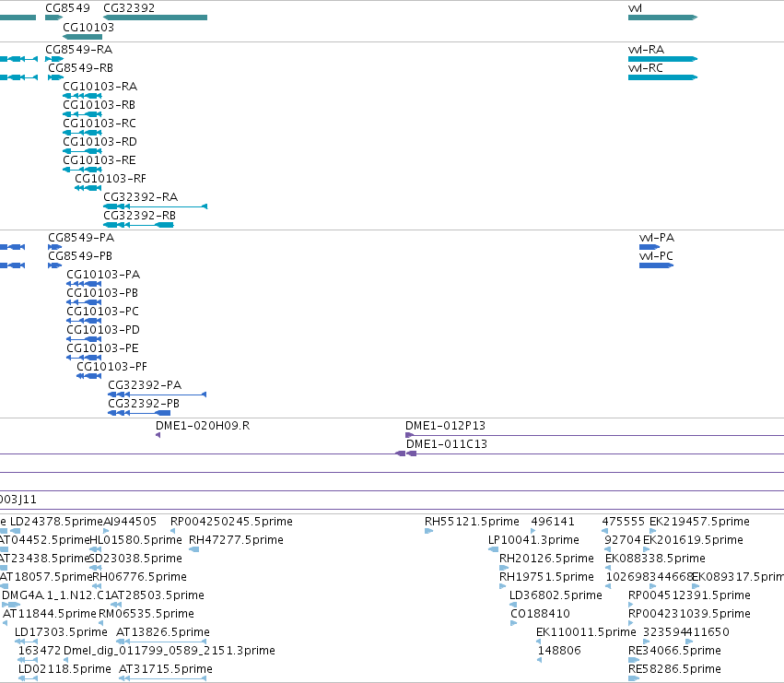Image resolution: width=784 pixels, height=683 pixels.
Task: Select the CG10103 gene glyph bar
Action: (x=83, y=37)
